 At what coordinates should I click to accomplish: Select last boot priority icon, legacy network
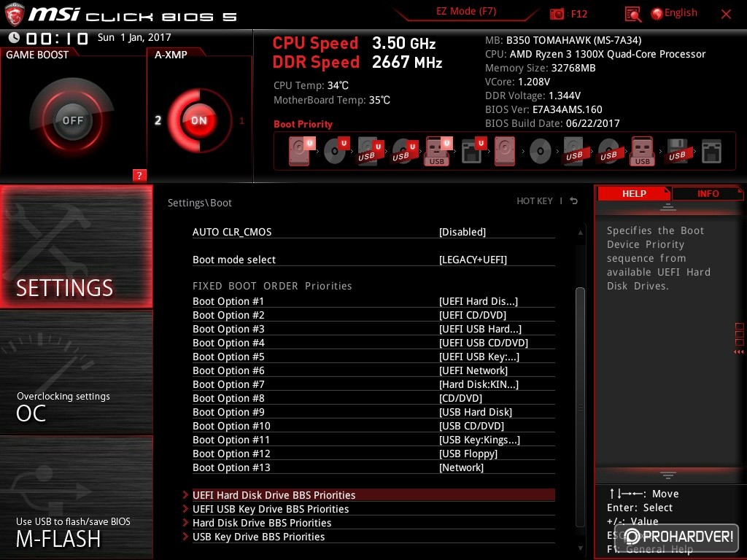[x=711, y=152]
